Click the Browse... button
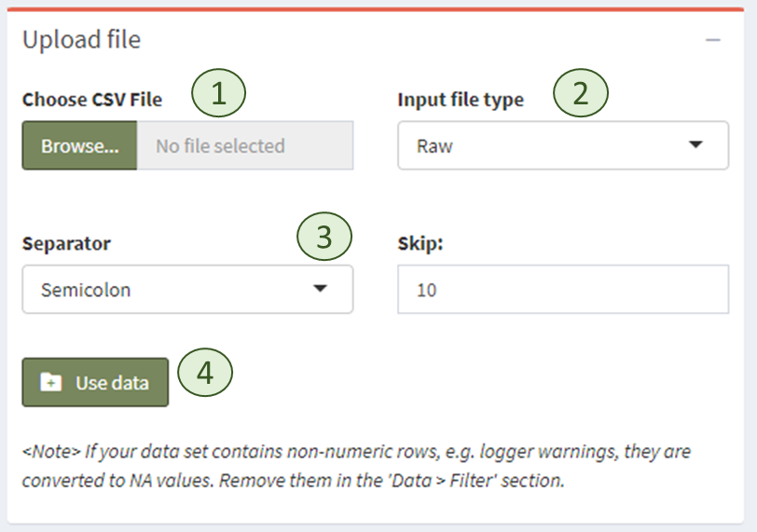Viewport: 757px width, 532px height. (80, 146)
